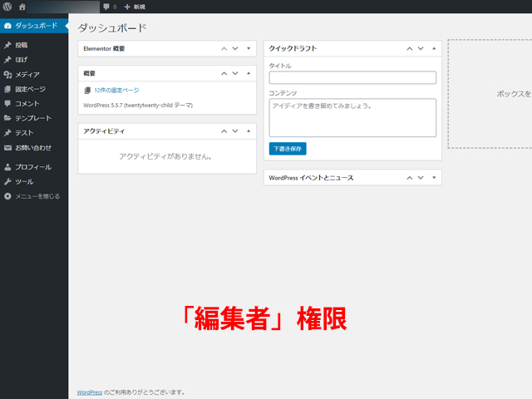Click the folder icon beside テンプレート
The height and width of the screenshot is (399, 532).
pos(7,118)
